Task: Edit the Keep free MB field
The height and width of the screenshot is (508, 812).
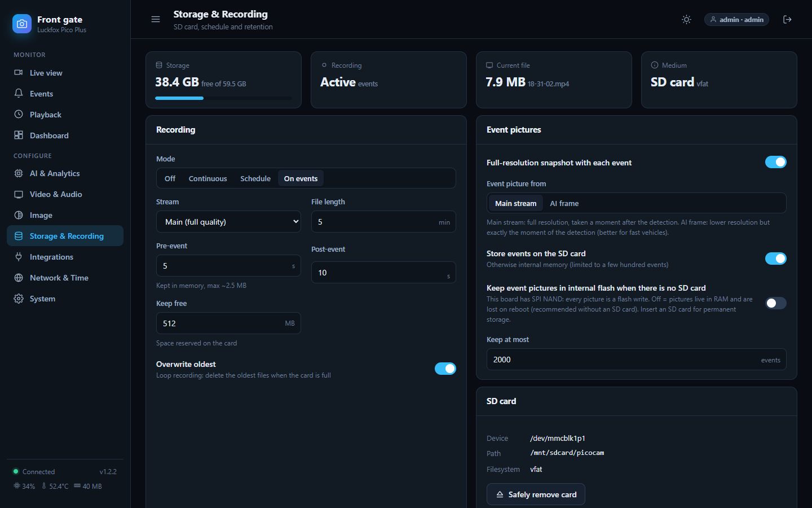Action: [228, 323]
